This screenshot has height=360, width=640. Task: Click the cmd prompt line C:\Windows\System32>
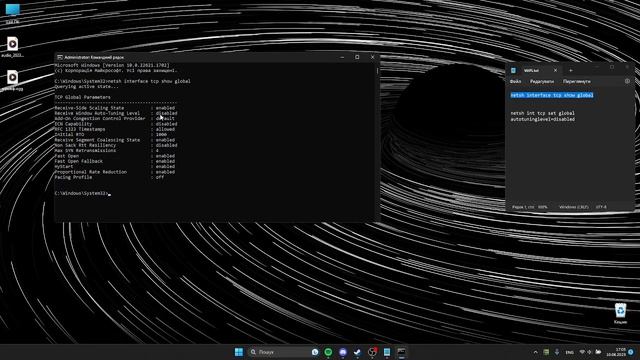pos(82,193)
